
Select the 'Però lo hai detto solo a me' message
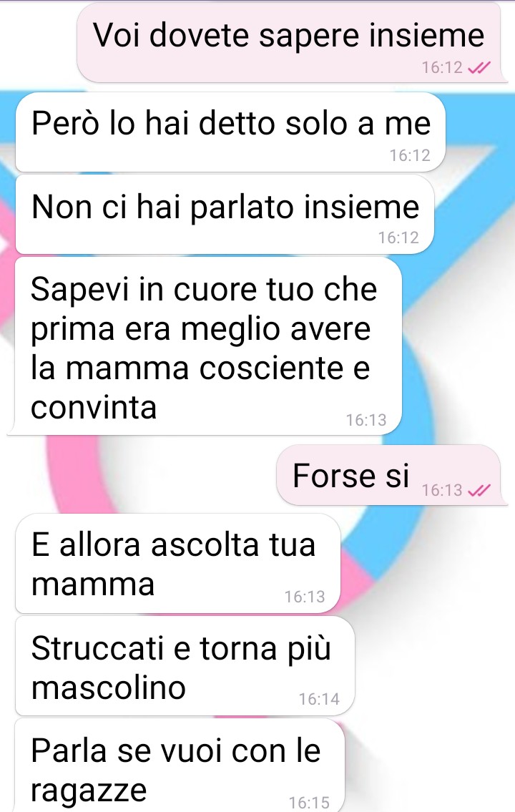pos(230,132)
